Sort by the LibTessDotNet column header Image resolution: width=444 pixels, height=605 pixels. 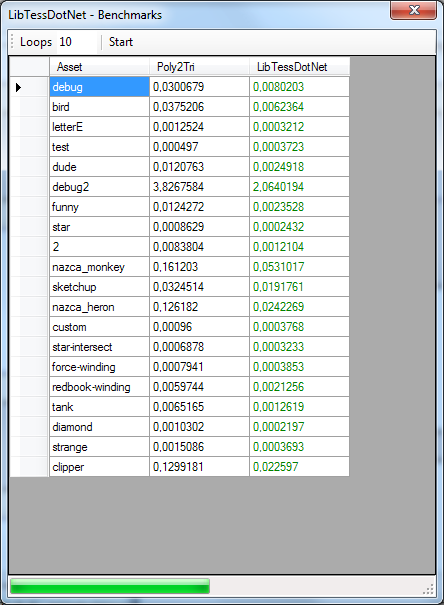[x=299, y=67]
